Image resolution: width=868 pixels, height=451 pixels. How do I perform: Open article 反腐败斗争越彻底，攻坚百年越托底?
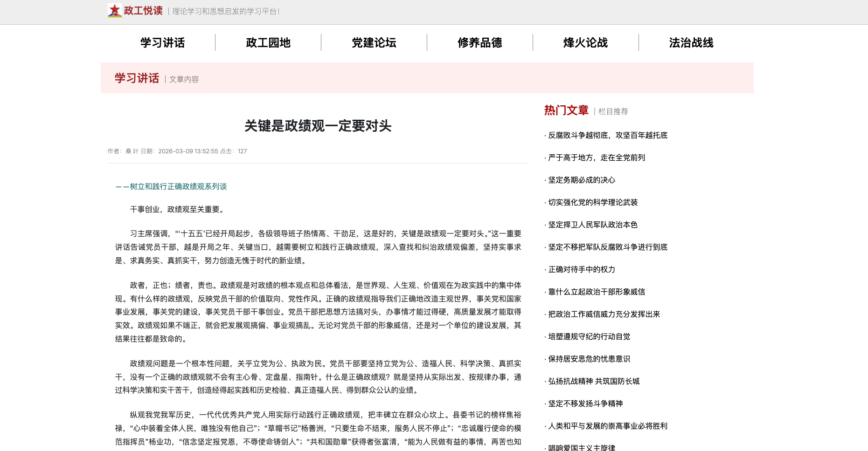608,135
